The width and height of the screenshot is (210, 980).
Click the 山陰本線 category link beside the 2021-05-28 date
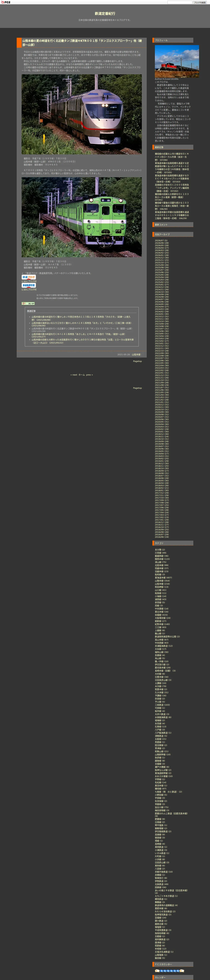click(136, 355)
